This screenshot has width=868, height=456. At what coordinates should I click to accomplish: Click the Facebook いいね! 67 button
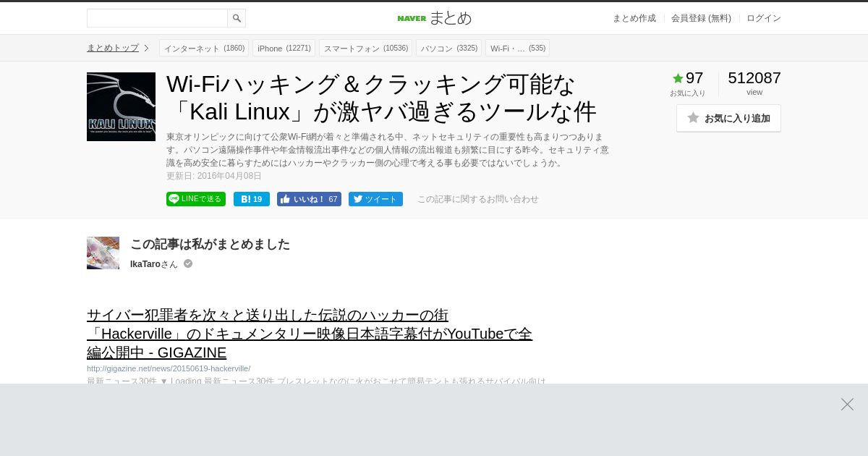tap(309, 199)
